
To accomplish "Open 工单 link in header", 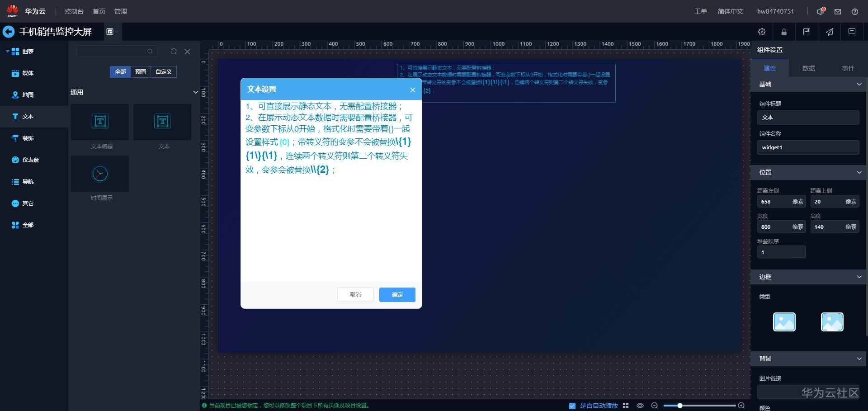I will pyautogui.click(x=700, y=11).
